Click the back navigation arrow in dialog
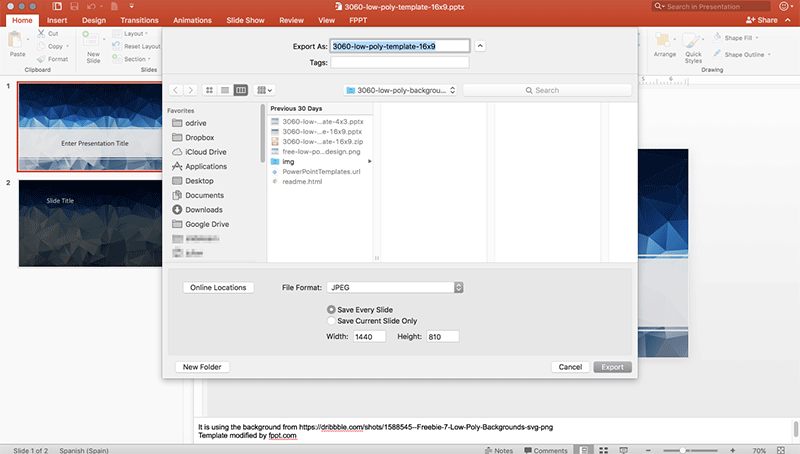Image resolution: width=800 pixels, height=454 pixels. [x=176, y=90]
